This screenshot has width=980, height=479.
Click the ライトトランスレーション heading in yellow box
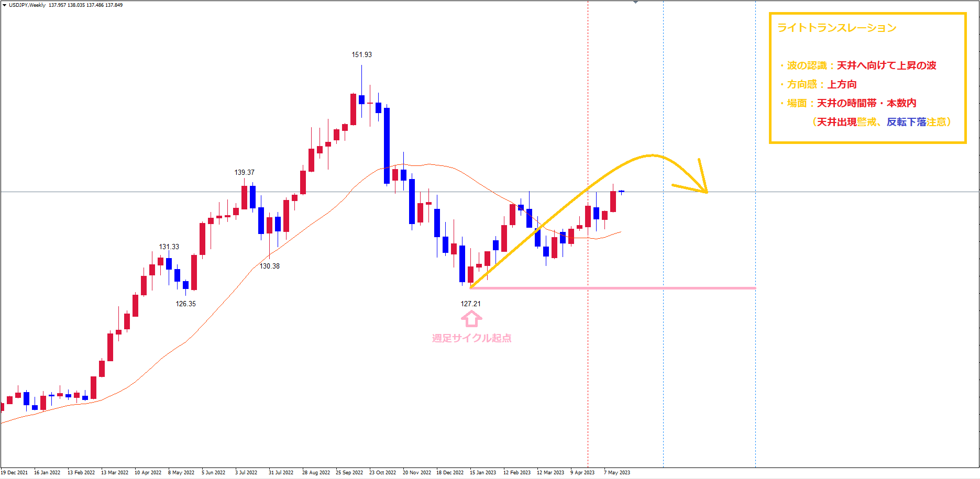pos(836,28)
